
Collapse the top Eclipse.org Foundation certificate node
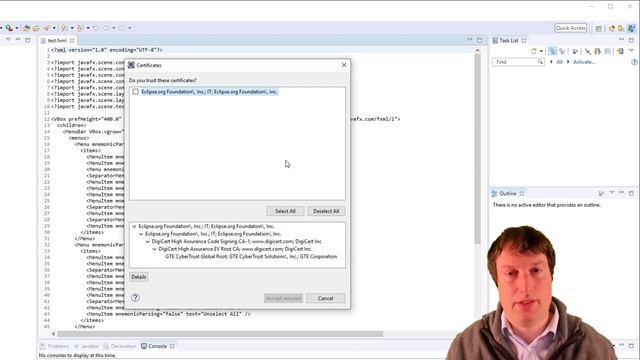tap(134, 226)
